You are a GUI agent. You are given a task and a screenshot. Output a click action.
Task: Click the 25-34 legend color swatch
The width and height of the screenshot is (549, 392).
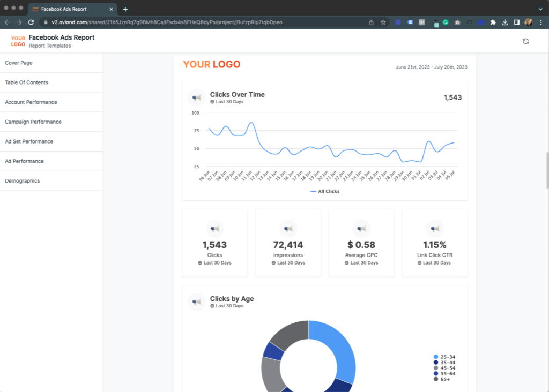(x=435, y=357)
